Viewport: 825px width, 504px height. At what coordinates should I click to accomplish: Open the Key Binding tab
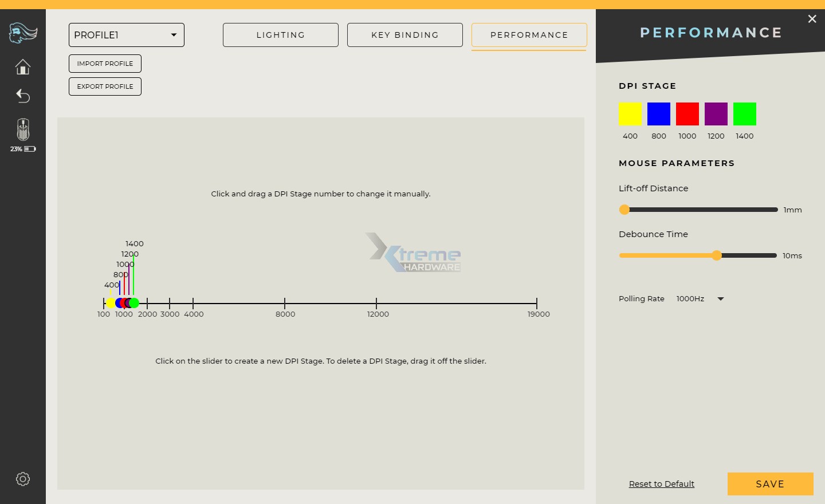click(405, 35)
